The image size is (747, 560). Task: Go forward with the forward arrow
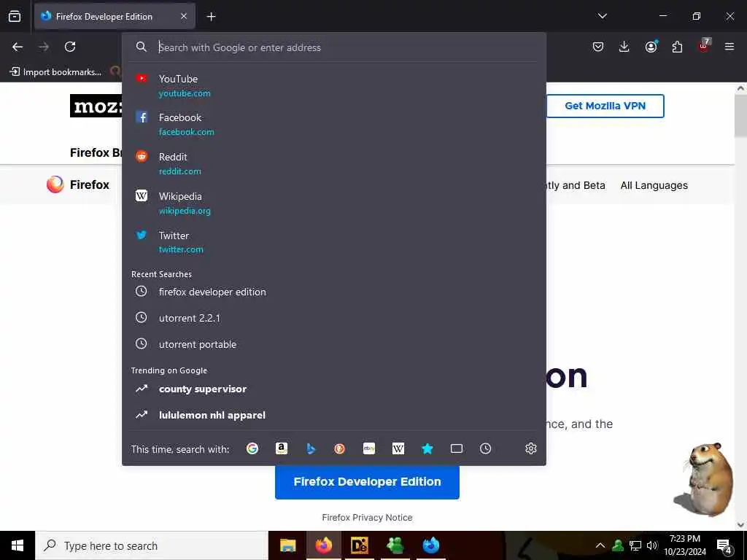point(44,47)
